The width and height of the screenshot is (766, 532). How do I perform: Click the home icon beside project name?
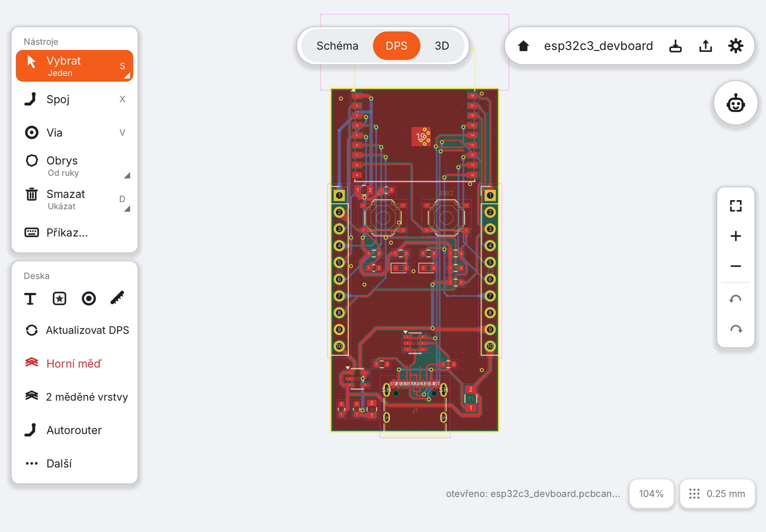(523, 46)
